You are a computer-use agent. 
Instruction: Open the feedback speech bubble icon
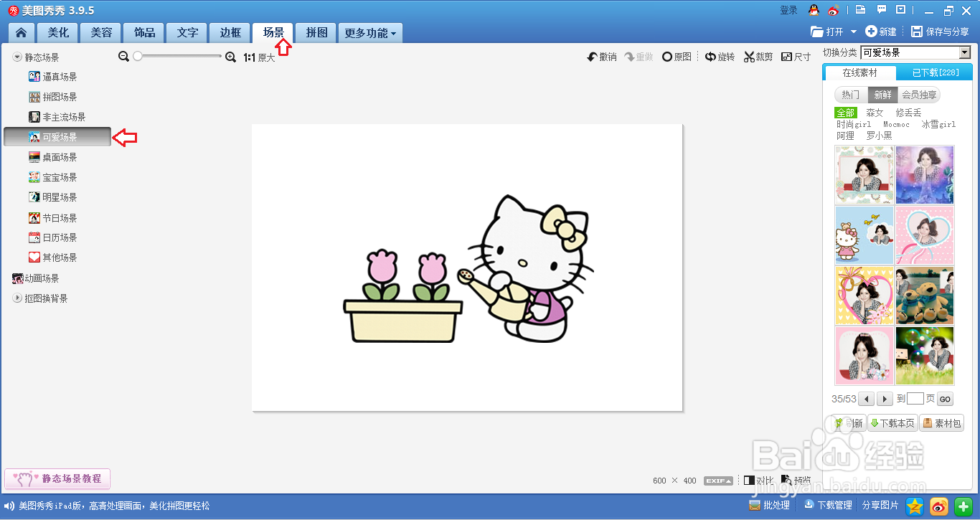882,10
